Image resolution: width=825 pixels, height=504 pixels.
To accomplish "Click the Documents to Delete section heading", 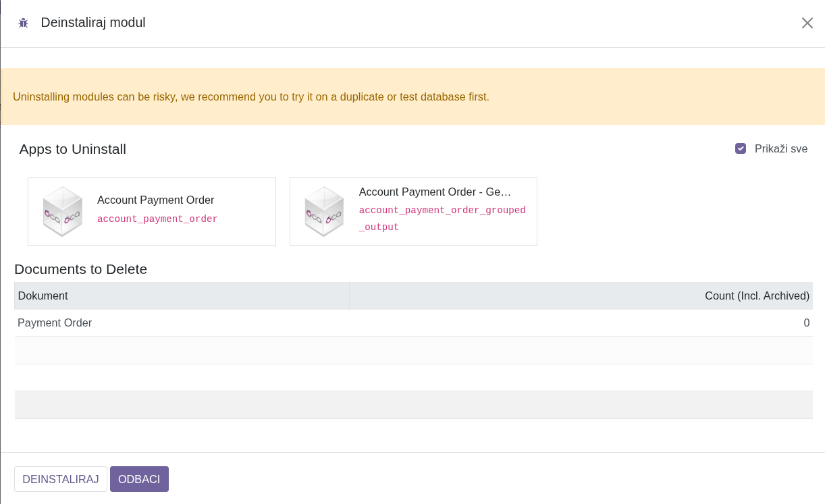I will click(82, 269).
